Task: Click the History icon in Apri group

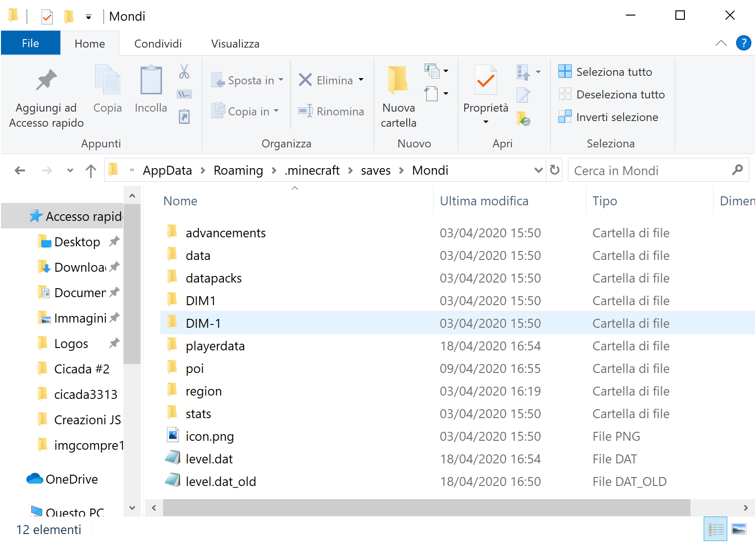Action: click(x=524, y=118)
